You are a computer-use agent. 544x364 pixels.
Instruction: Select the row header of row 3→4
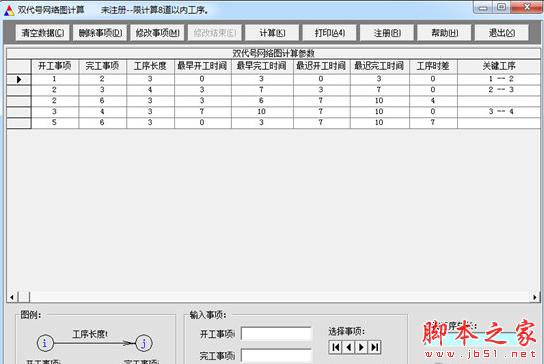coord(19,112)
